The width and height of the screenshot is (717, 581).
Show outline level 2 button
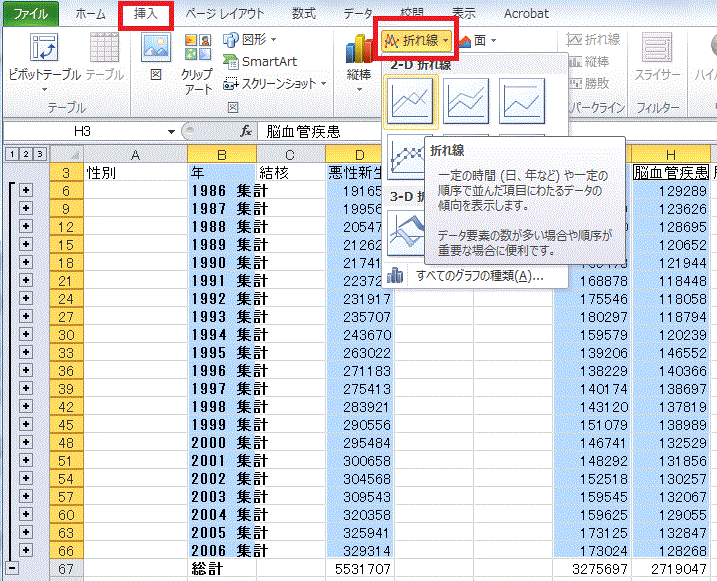(x=23, y=154)
